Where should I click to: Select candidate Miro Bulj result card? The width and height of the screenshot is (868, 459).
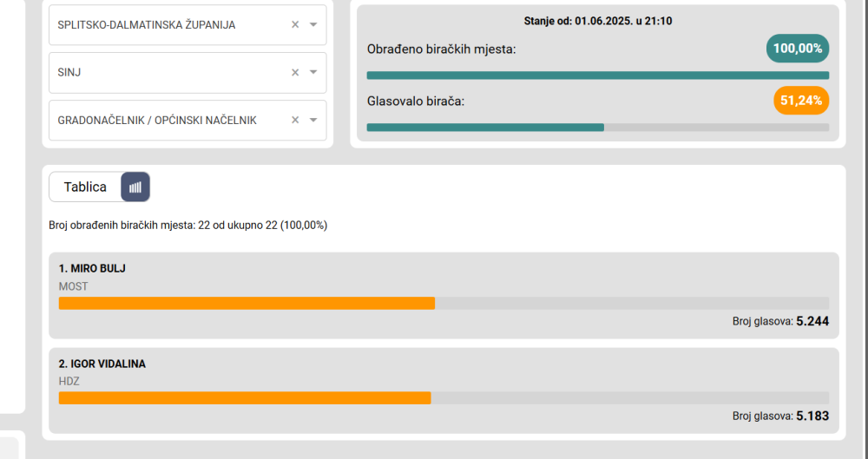tap(444, 296)
